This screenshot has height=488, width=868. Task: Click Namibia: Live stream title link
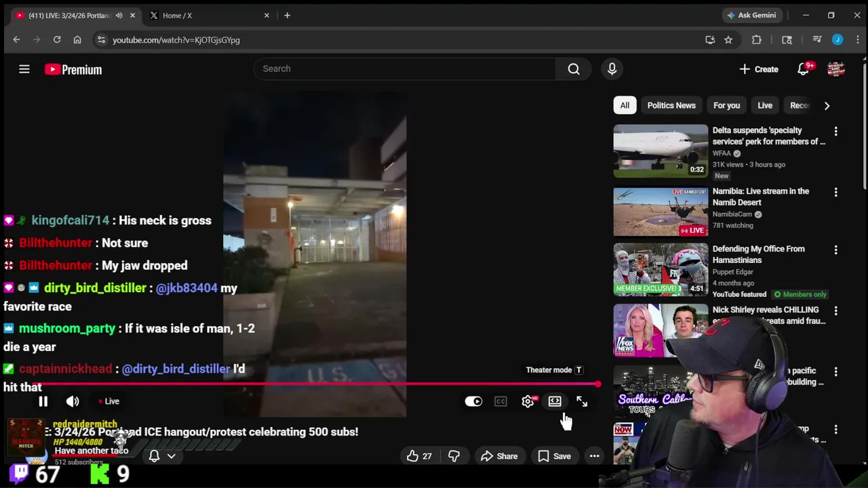[761, 197]
